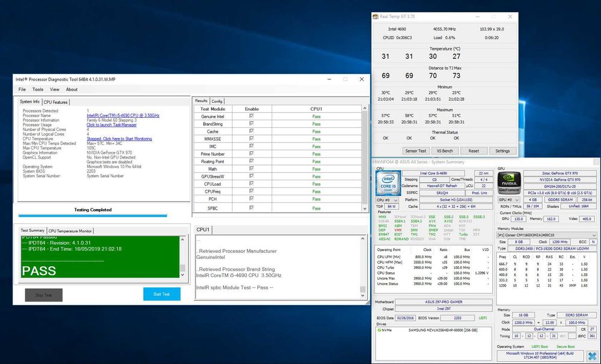
Task: Click the NVIDIA GeForce logo in HWiNFO64
Action: (x=509, y=183)
